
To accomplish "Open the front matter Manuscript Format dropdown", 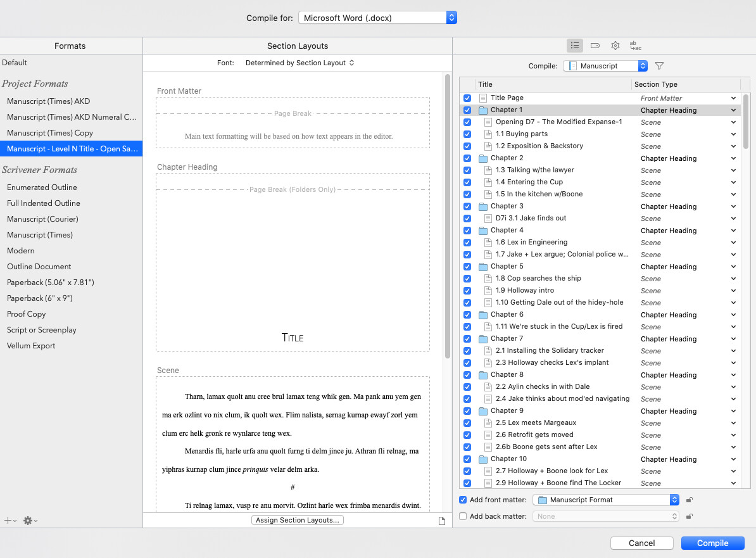I will 606,500.
